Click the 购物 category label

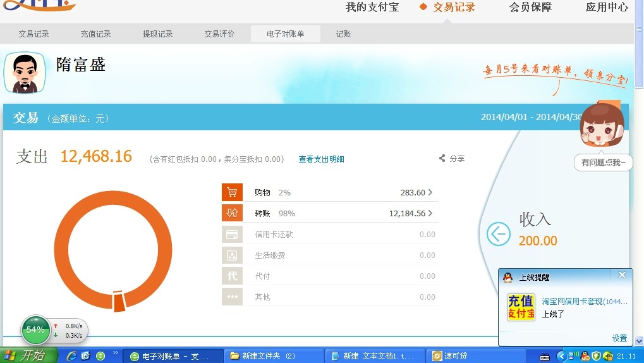[x=262, y=192]
